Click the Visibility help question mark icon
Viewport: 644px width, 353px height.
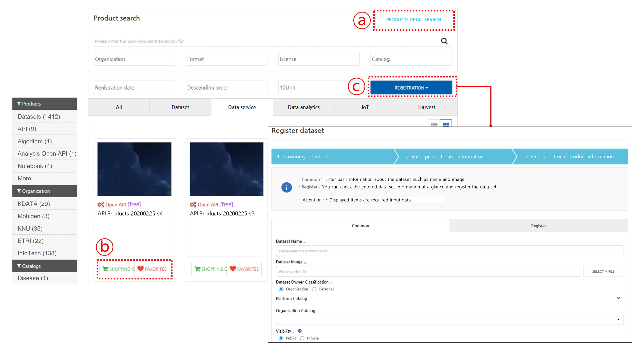(x=300, y=331)
